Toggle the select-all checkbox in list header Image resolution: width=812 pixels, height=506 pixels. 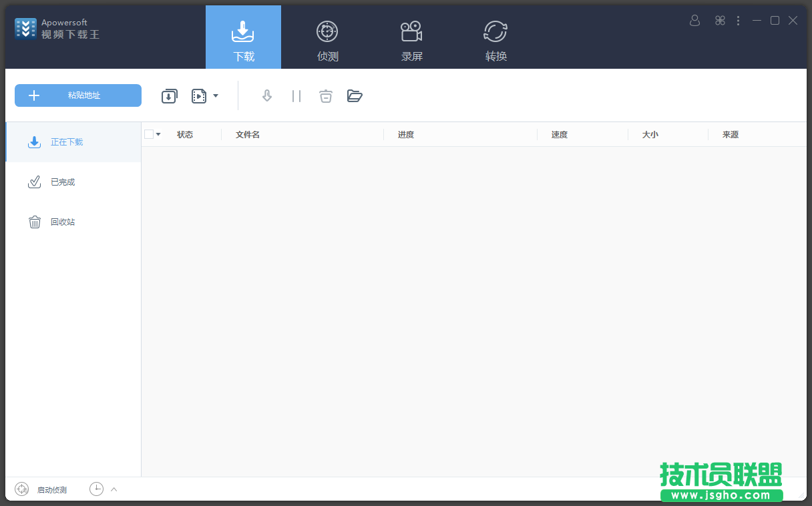[x=149, y=134]
